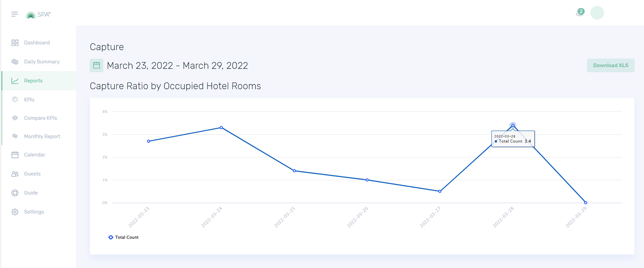
Task: Select Compare KPIs in sidebar
Action: [x=40, y=118]
